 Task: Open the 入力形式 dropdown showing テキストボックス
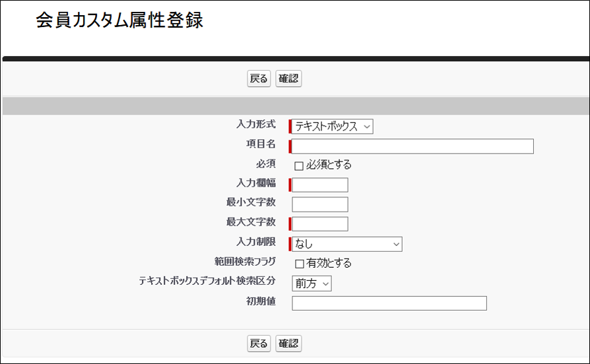point(333,126)
